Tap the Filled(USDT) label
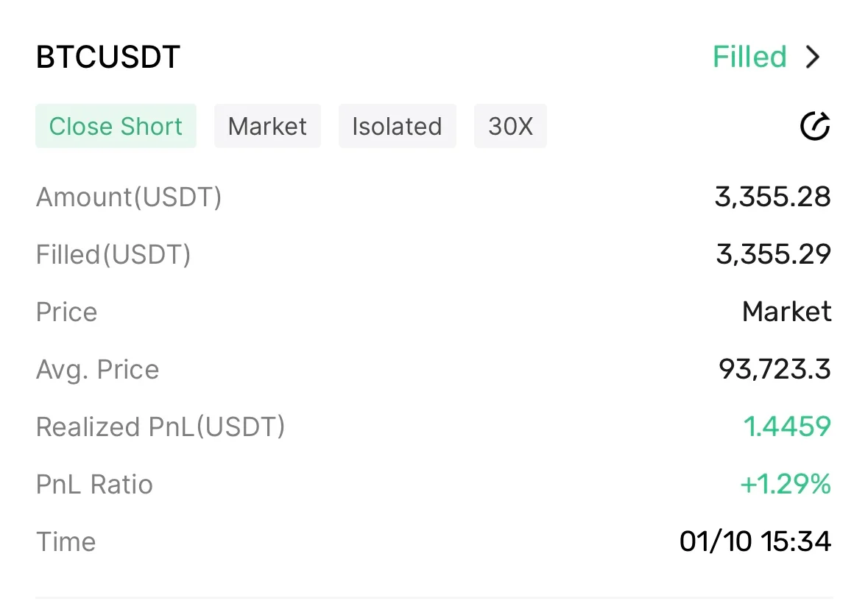Viewport: 868px width, 607px height. (113, 254)
